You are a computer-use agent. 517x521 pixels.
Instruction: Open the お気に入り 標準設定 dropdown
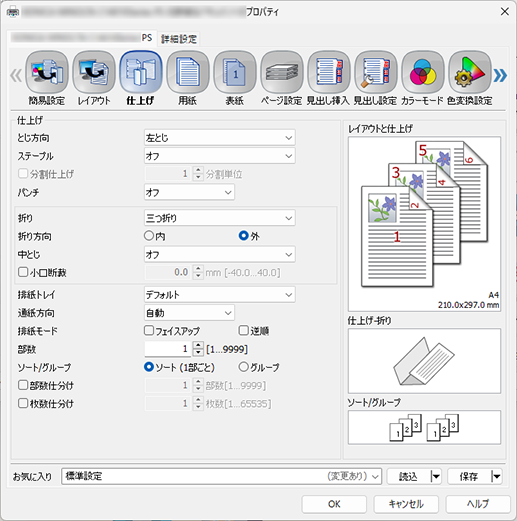pyautogui.click(x=222, y=476)
